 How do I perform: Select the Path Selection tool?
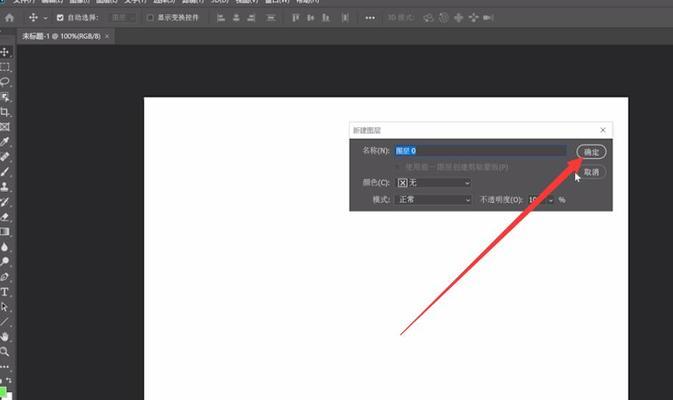point(5,307)
